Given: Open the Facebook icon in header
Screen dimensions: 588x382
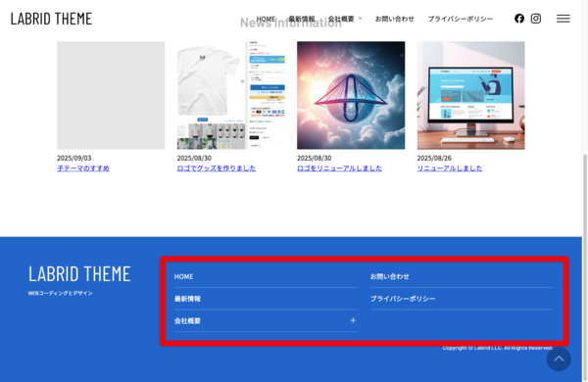Looking at the screenshot, I should [519, 19].
